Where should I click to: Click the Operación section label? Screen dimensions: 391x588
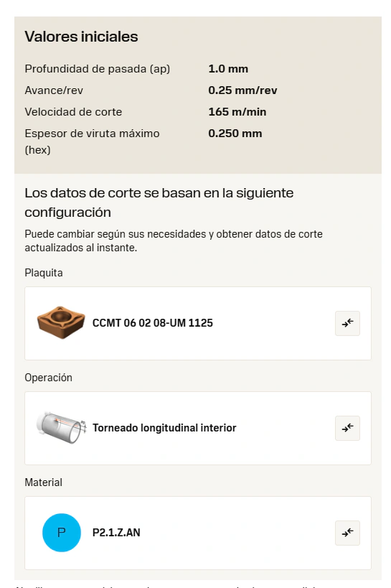click(x=48, y=378)
